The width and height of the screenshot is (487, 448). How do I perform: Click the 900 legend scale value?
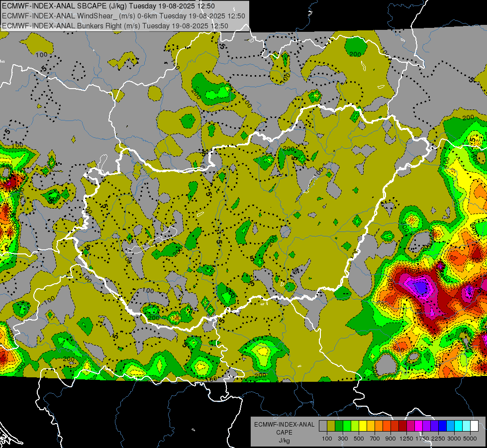390,439
